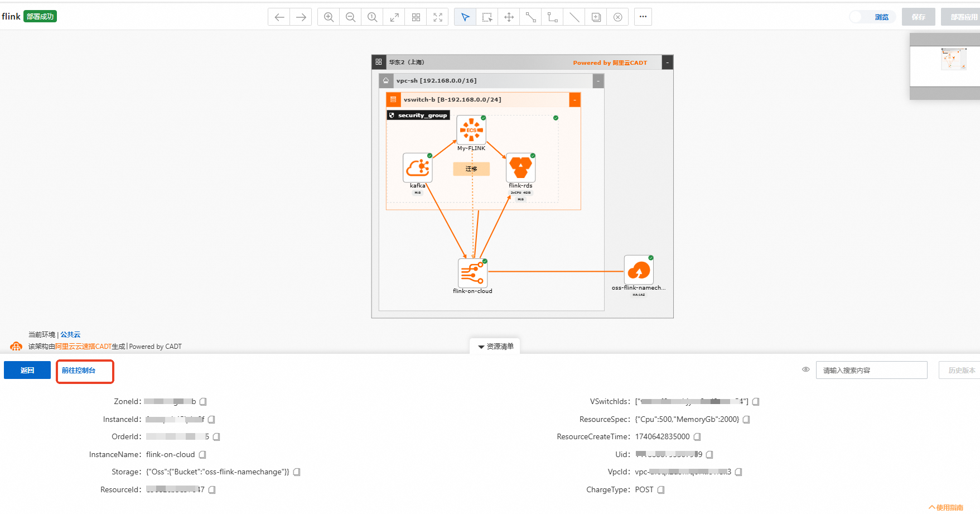
Task: Open the more options ellipsis menu
Action: tap(643, 17)
